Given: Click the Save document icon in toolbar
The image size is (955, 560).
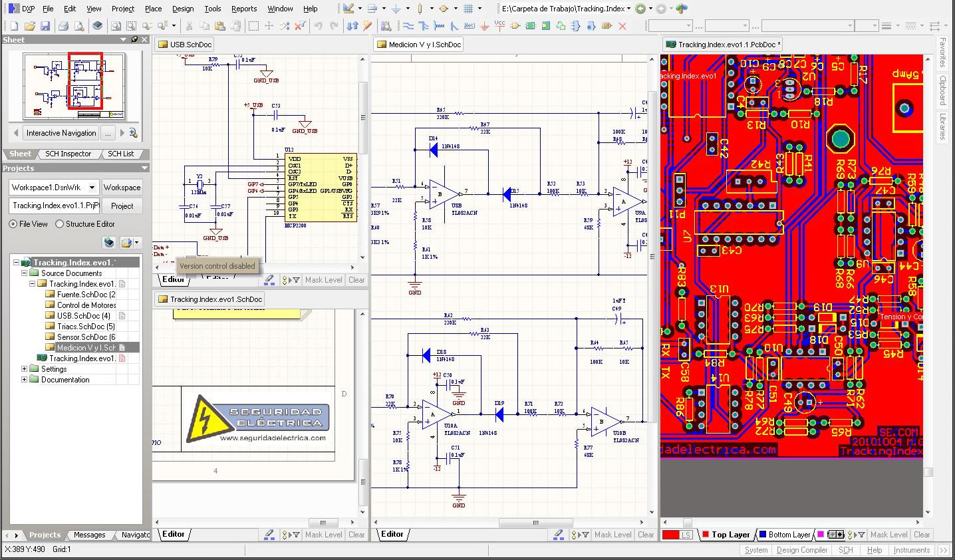Looking at the screenshot, I should (x=45, y=26).
